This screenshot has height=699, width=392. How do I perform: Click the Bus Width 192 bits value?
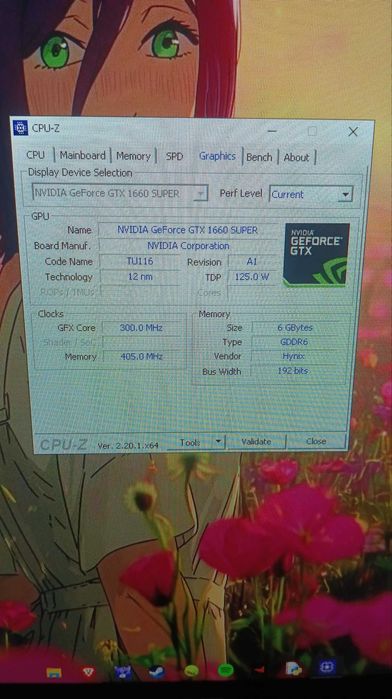(x=293, y=370)
